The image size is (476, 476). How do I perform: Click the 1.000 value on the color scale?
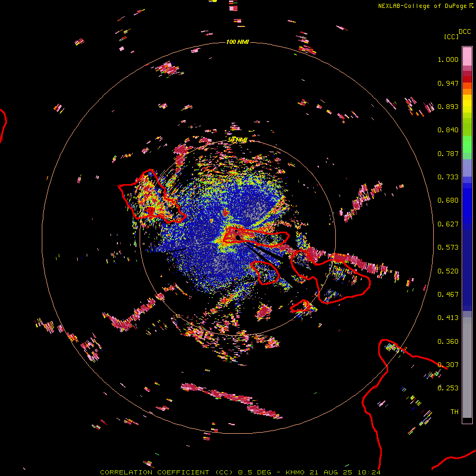pos(448,59)
